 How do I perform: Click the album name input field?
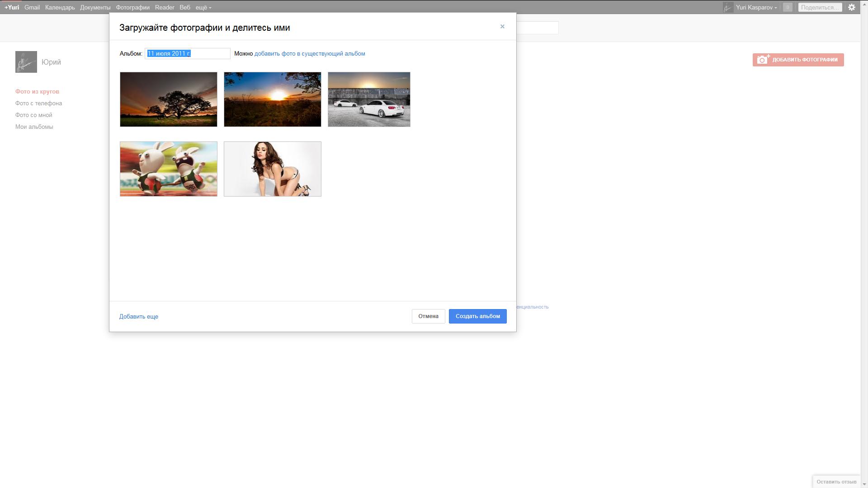188,53
